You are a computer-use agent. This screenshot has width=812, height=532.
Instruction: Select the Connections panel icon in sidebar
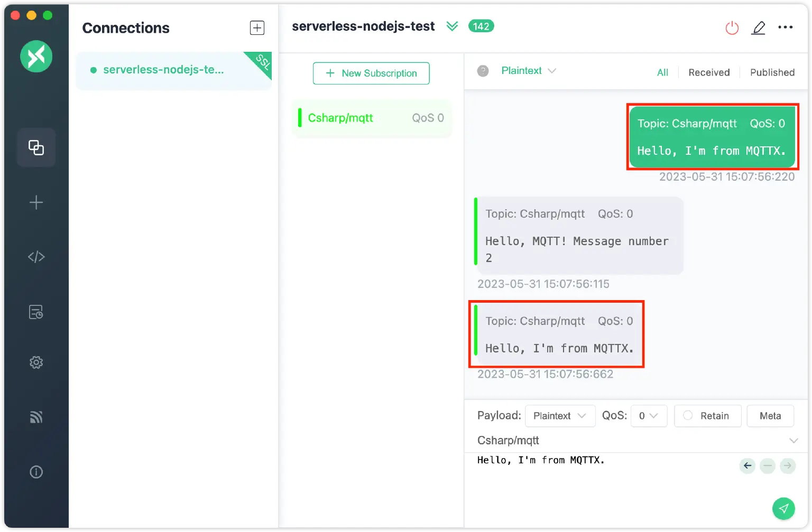(x=36, y=147)
